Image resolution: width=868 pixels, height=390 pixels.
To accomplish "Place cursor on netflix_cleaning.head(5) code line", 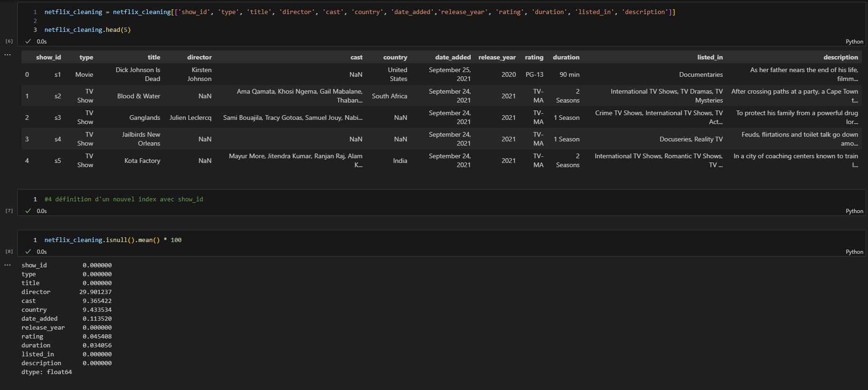I will pyautogui.click(x=87, y=30).
